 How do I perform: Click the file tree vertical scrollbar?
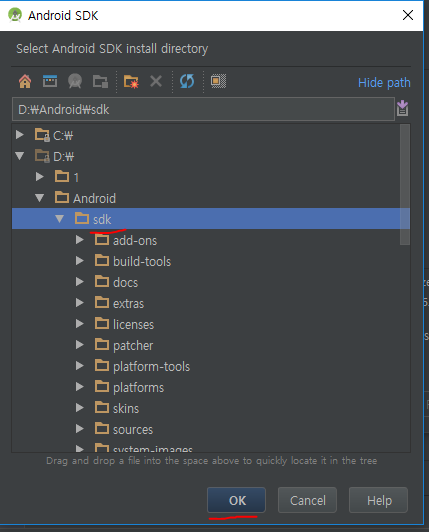coord(405,184)
